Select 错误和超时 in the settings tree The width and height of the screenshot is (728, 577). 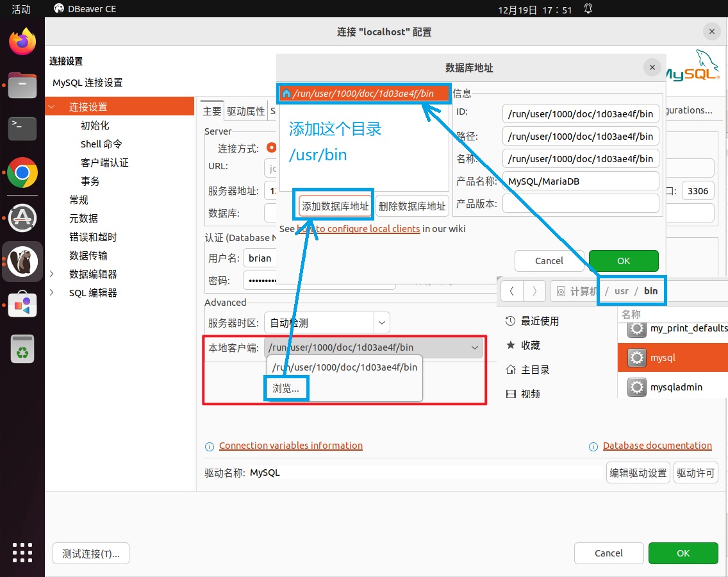point(93,237)
